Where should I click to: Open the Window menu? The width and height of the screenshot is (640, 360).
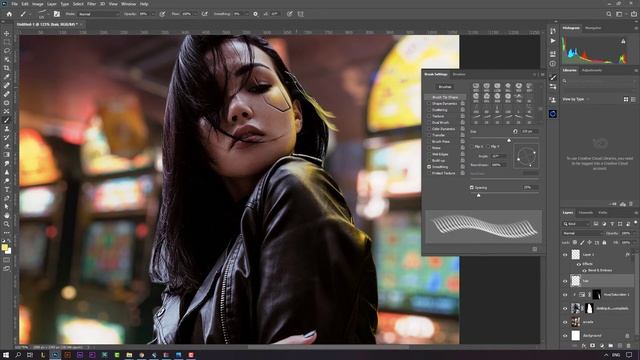pos(129,4)
